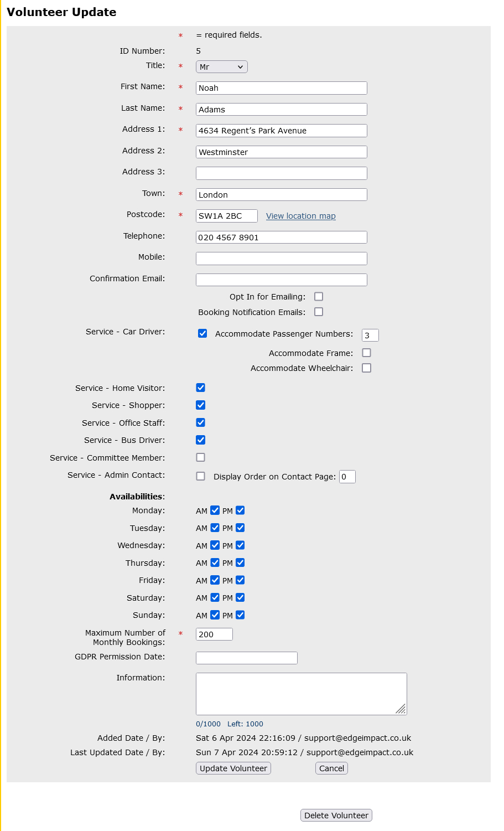Grab the Information textarea resize handle

click(x=401, y=709)
